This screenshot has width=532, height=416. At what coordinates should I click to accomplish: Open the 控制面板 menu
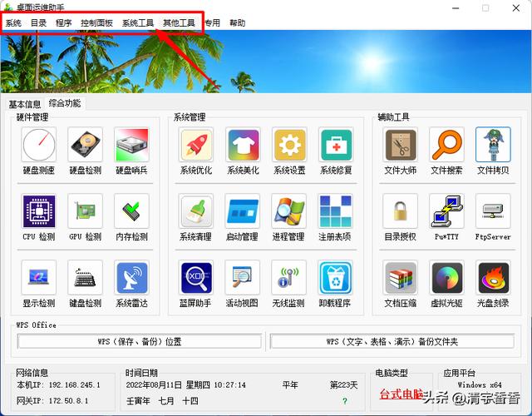(x=96, y=22)
